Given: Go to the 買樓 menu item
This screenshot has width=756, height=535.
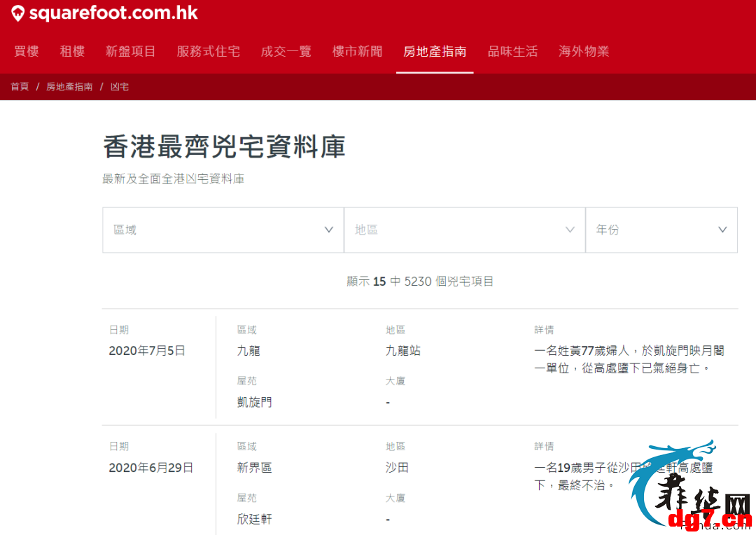Looking at the screenshot, I should pyautogui.click(x=27, y=51).
